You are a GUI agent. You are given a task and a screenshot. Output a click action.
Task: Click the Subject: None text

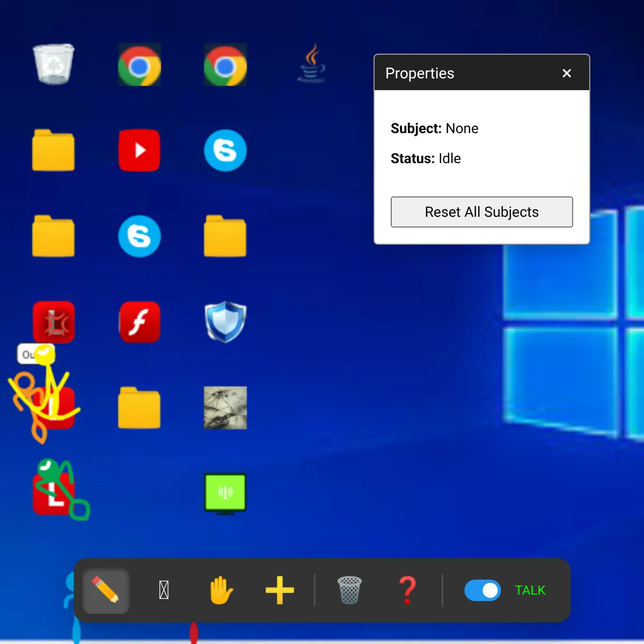pos(435,128)
